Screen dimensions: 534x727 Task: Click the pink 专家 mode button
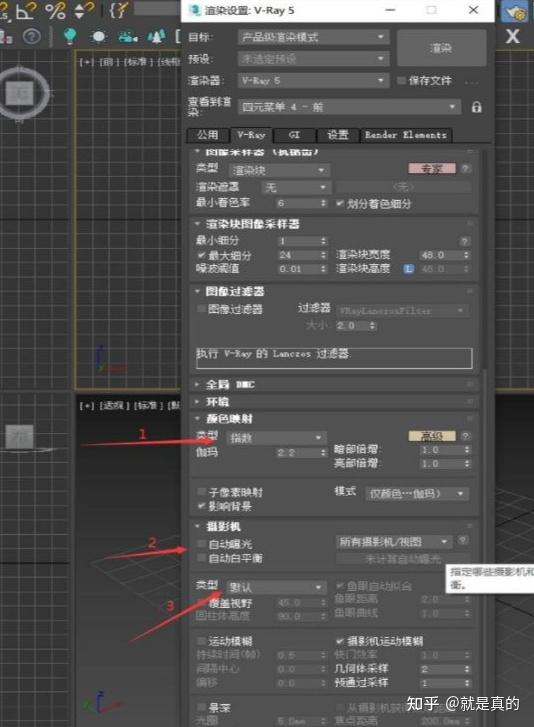(x=432, y=169)
